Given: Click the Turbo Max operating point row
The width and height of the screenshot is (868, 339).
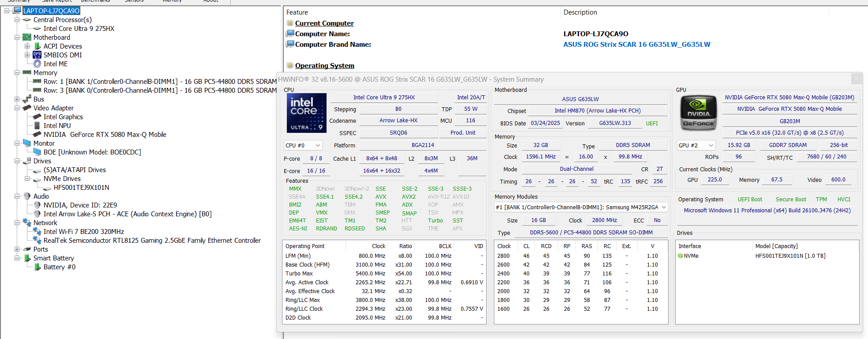Looking at the screenshot, I should [x=384, y=274].
